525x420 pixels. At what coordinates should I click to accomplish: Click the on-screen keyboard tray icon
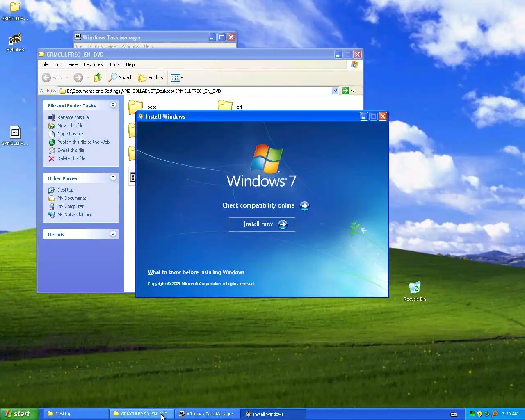click(454, 414)
